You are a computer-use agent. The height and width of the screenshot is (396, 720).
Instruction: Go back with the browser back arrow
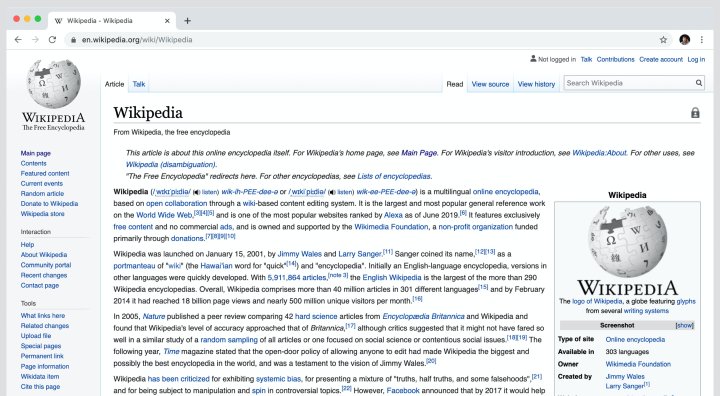(x=18, y=40)
